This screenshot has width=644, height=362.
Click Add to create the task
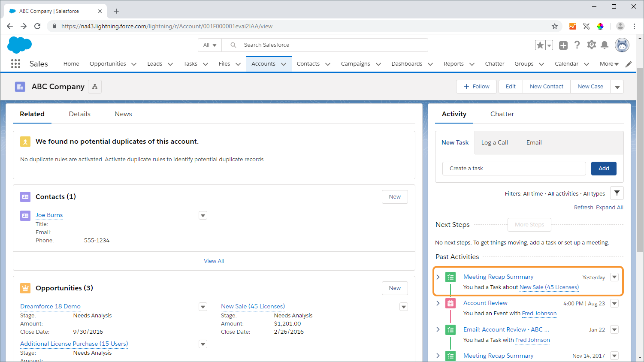604,169
